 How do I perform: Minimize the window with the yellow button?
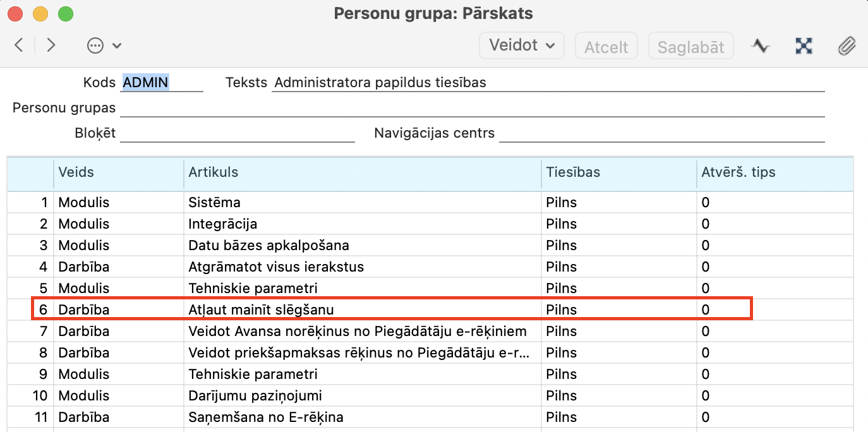tap(40, 13)
